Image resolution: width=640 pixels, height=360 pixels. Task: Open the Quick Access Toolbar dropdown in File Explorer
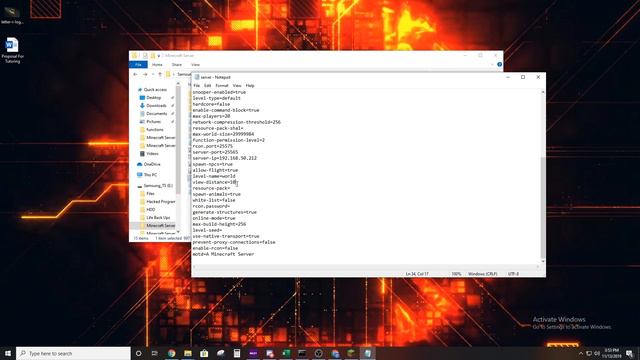click(158, 56)
